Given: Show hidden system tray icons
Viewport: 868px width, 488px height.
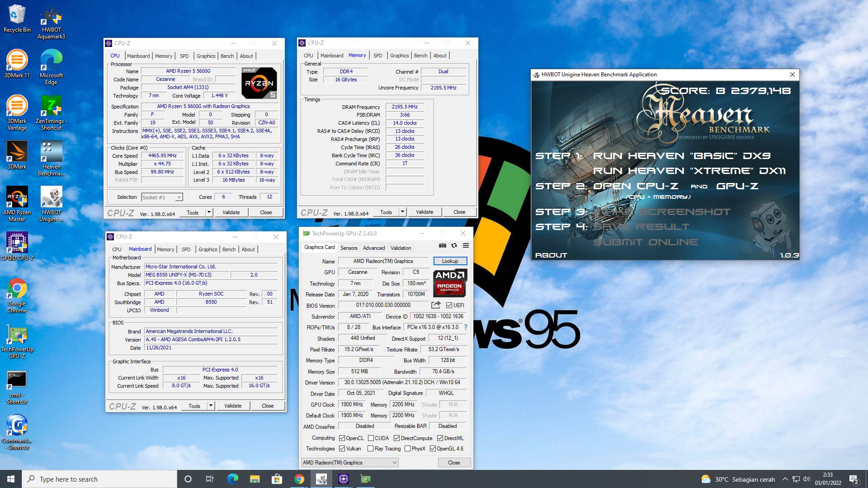Looking at the screenshot, I should 785,479.
